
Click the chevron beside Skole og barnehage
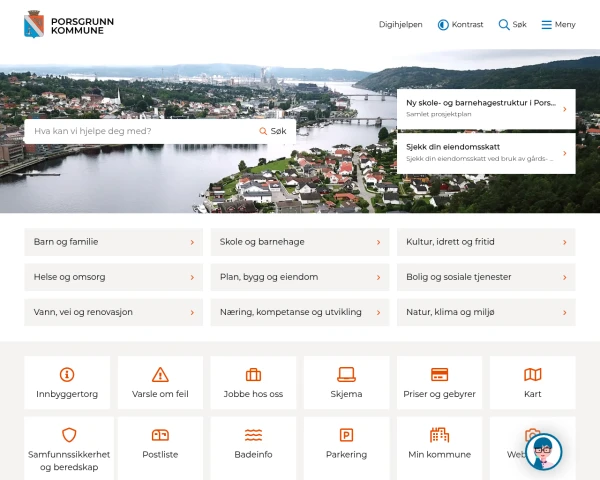tap(378, 242)
